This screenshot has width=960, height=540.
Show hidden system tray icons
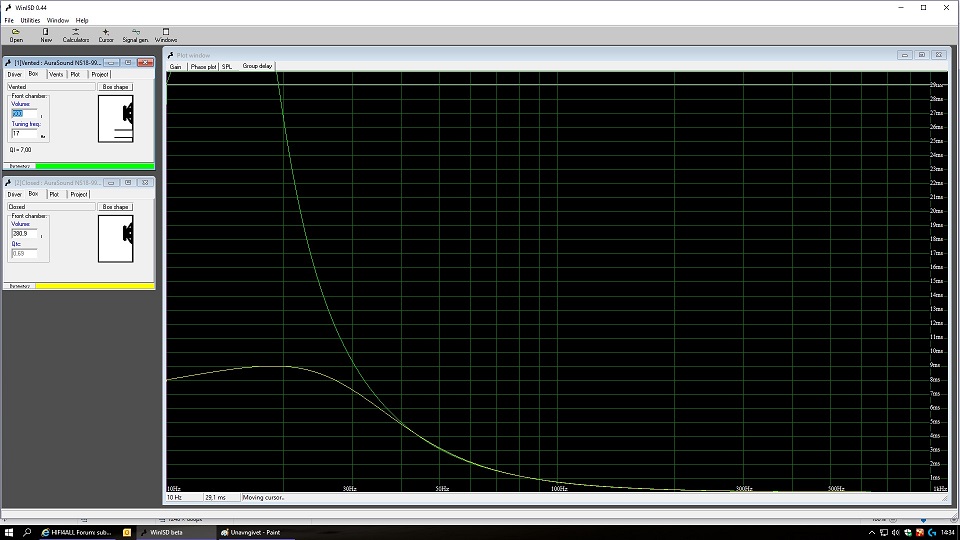point(872,533)
